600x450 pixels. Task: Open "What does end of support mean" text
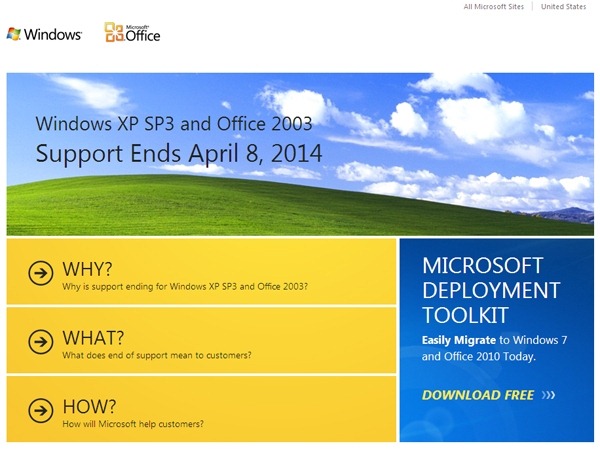pos(156,355)
